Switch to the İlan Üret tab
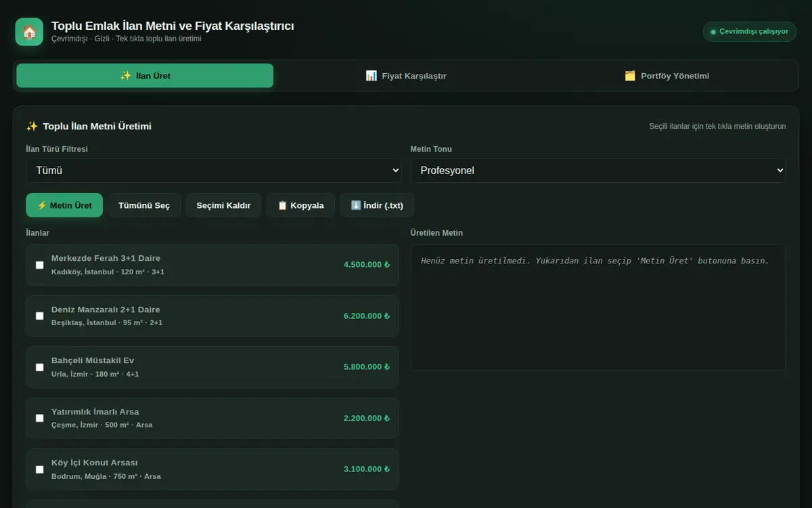The image size is (812, 508). (145, 76)
